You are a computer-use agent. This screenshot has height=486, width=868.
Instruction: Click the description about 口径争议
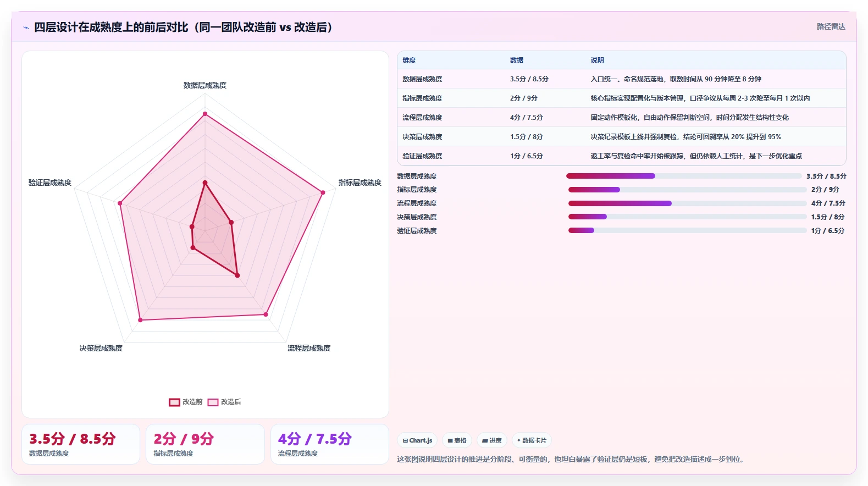pos(700,98)
